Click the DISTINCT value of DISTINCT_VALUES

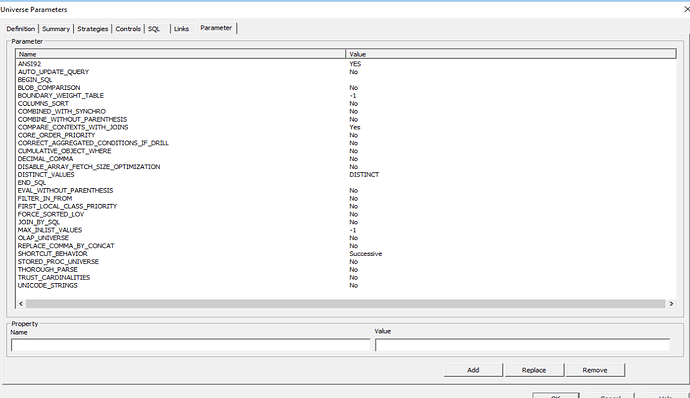[x=364, y=175]
